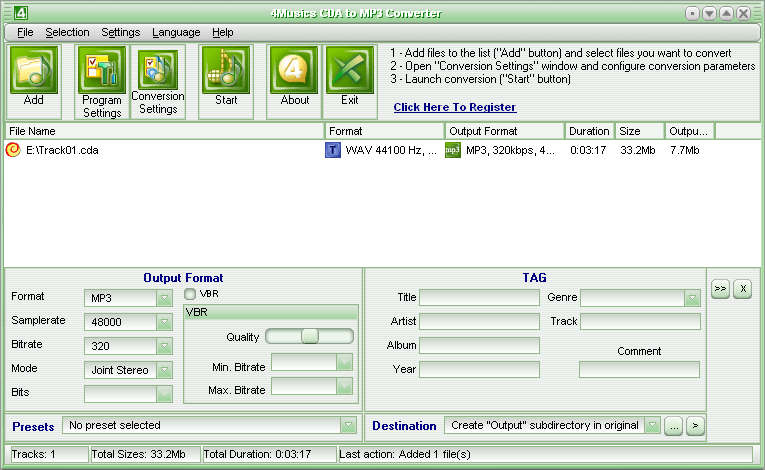Click the Title tag input field
Screen dimensions: 765x470
click(480, 297)
